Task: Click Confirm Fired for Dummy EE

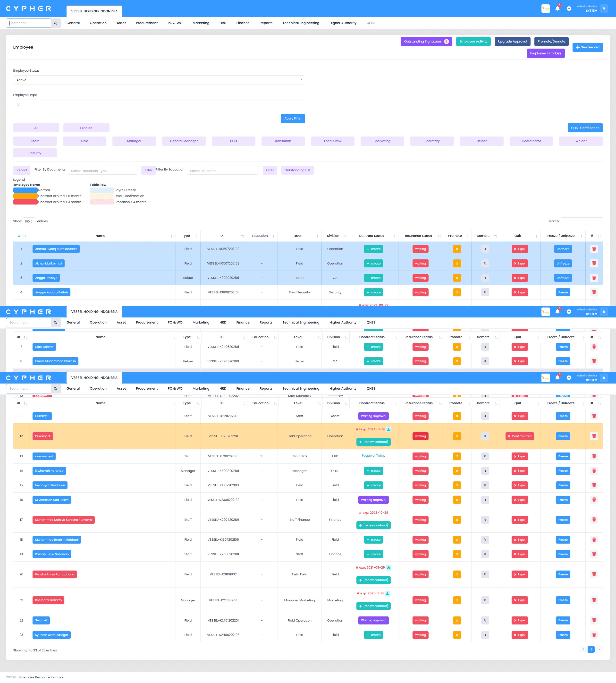Action: [x=520, y=436]
